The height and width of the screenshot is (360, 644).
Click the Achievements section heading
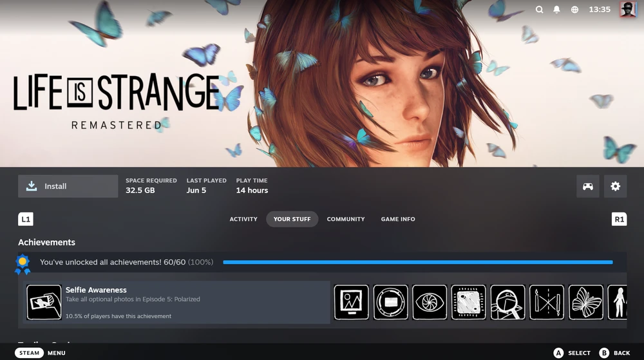pyautogui.click(x=46, y=242)
